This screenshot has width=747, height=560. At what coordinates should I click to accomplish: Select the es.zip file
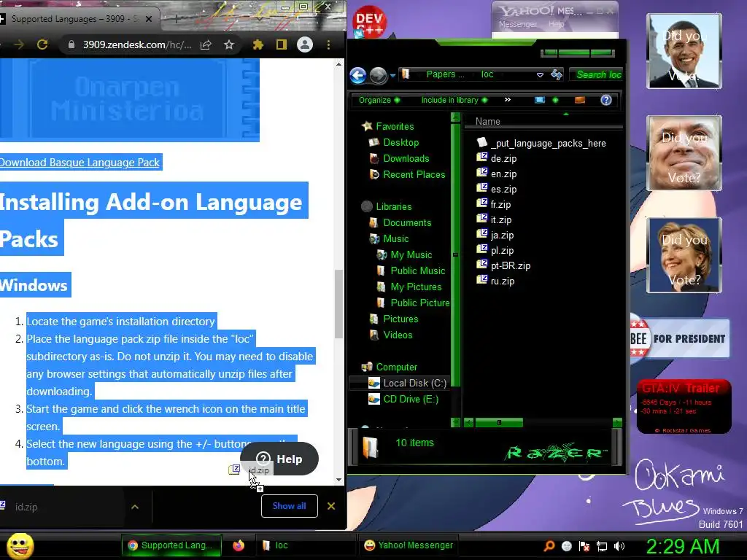pyautogui.click(x=496, y=189)
